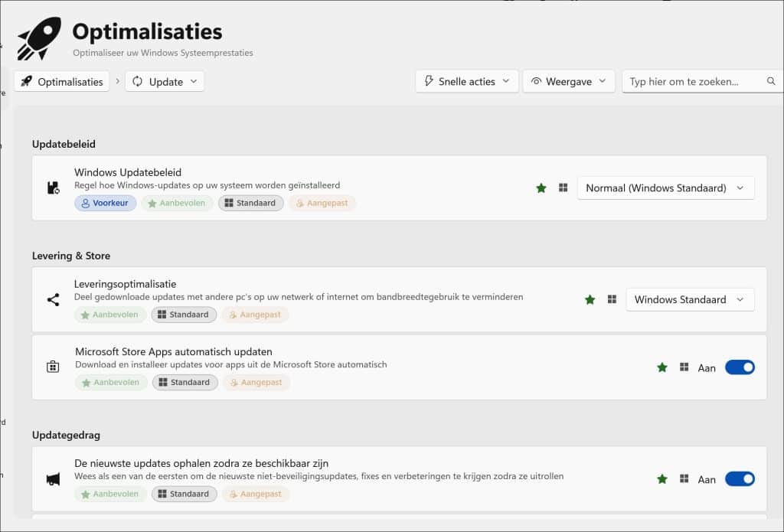The image size is (784, 532).
Task: Click megaphone icon for nieuwste updates ophalen
Action: point(53,479)
